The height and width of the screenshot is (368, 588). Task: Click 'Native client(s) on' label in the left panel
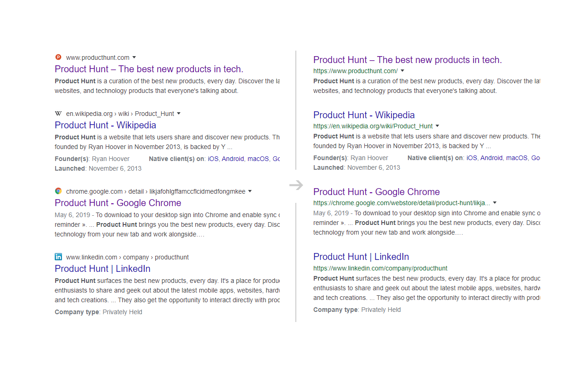[x=177, y=159]
